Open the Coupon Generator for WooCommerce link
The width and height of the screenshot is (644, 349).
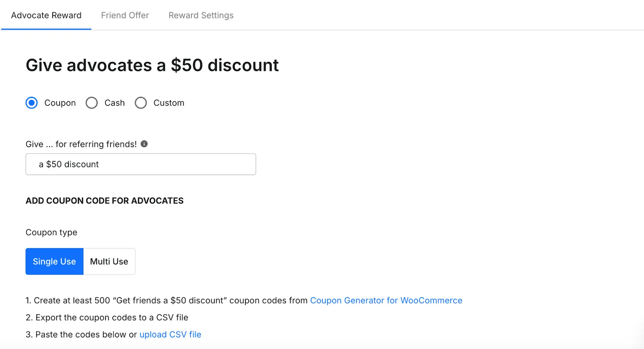(386, 301)
